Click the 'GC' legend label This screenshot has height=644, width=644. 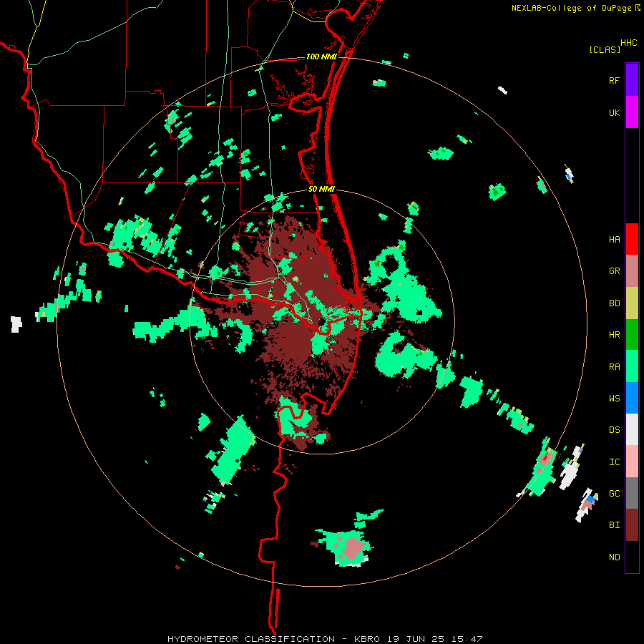coord(614,494)
